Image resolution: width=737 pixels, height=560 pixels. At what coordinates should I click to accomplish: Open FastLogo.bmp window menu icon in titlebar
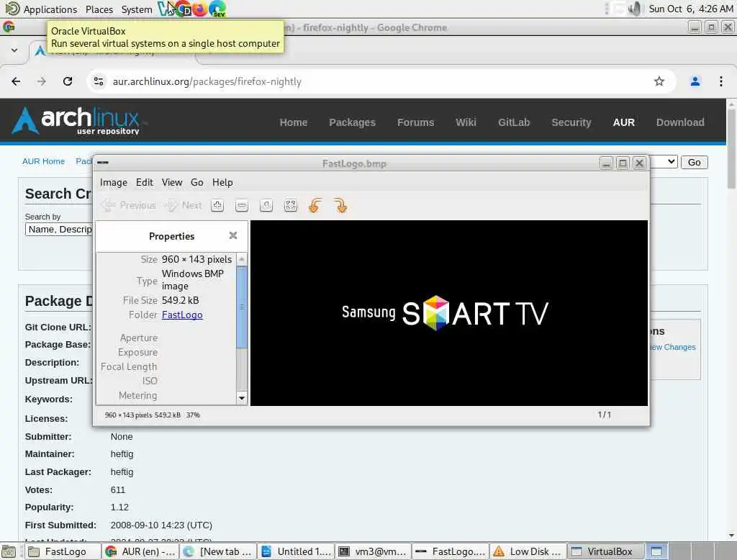(x=103, y=163)
